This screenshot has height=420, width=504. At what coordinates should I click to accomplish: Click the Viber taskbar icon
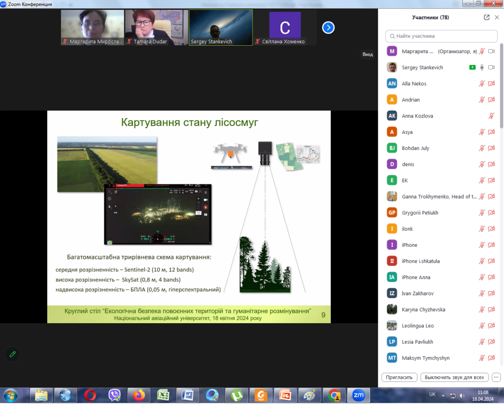coord(115,395)
